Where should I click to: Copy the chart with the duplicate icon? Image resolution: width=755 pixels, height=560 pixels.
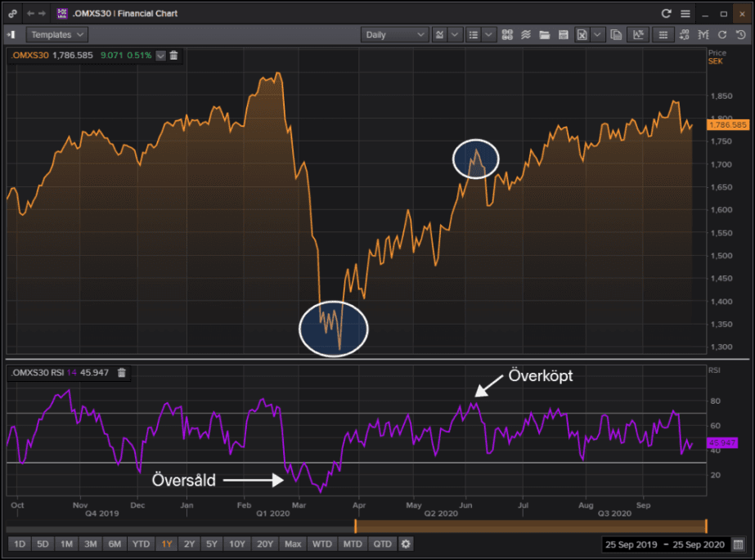(x=617, y=34)
